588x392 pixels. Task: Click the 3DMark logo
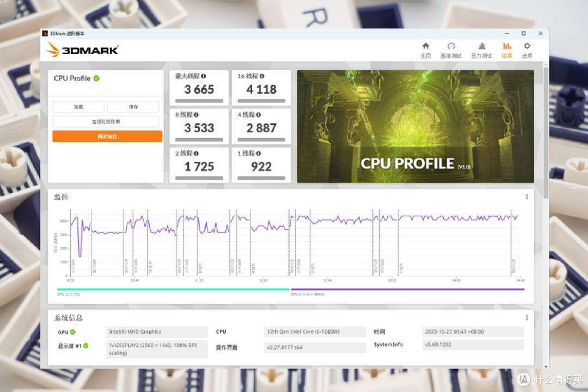click(x=83, y=50)
